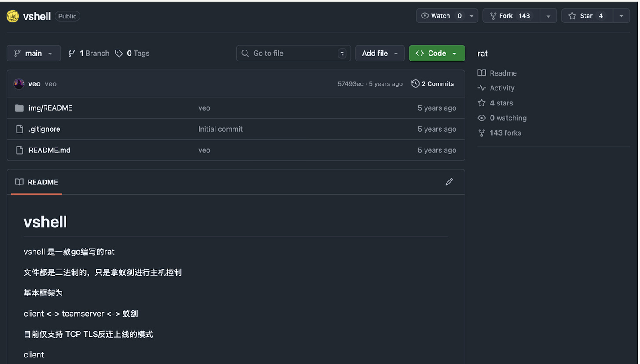
Task: Fork the repository with the Fork button
Action: (x=511, y=16)
